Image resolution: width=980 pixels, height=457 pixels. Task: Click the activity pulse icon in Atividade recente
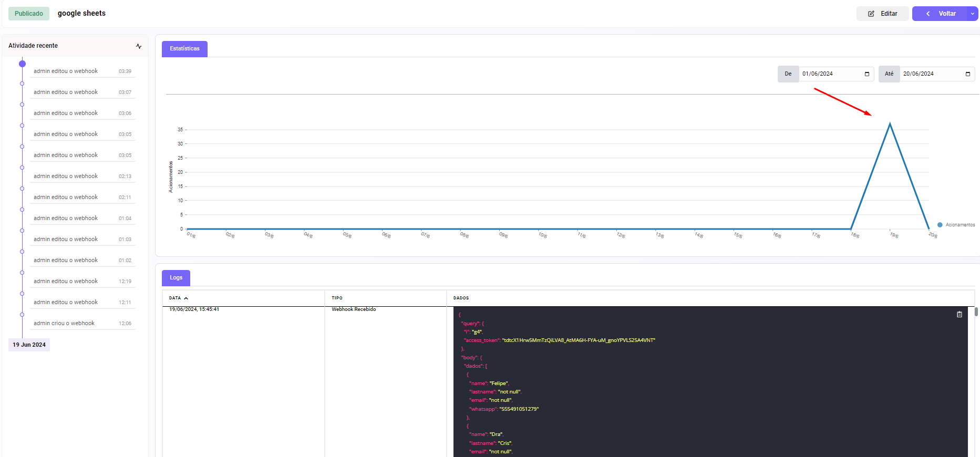click(139, 46)
